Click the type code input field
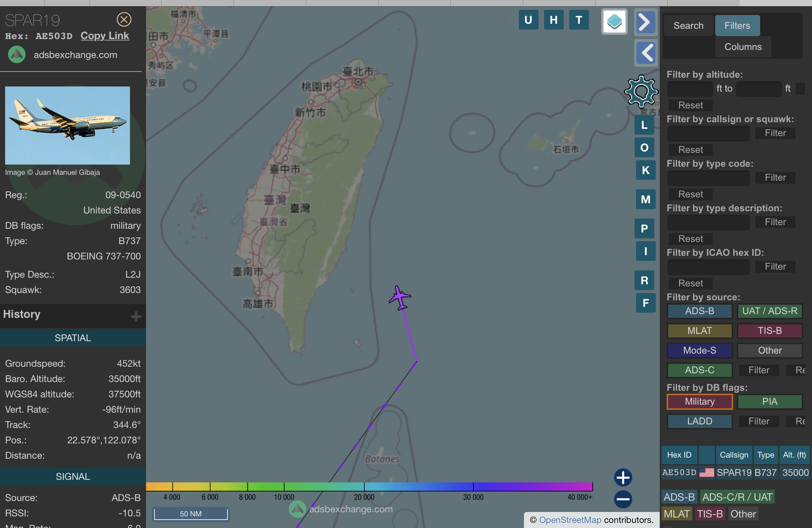The height and width of the screenshot is (528, 812). (x=708, y=178)
